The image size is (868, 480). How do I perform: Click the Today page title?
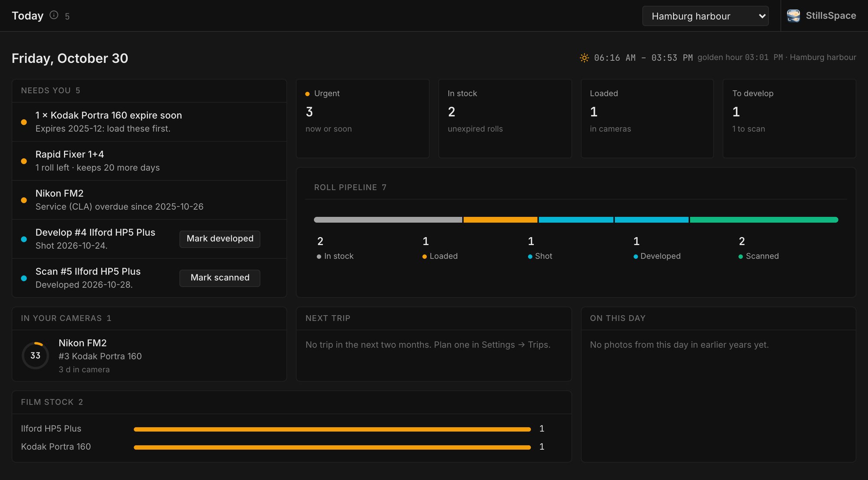pyautogui.click(x=28, y=16)
